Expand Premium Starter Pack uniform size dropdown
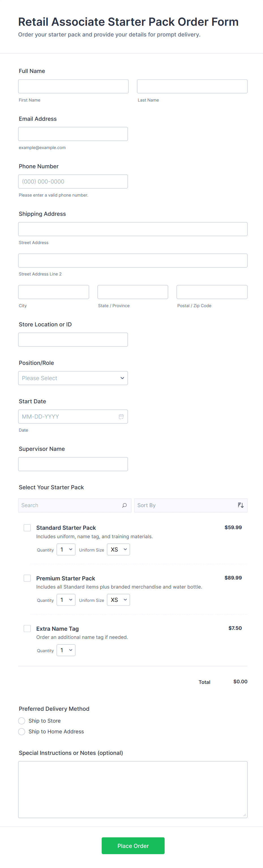263x868 pixels. coord(118,600)
